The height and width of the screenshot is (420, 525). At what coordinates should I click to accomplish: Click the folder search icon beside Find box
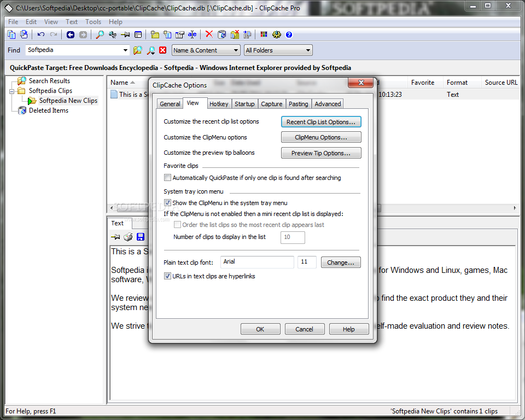[x=138, y=50]
